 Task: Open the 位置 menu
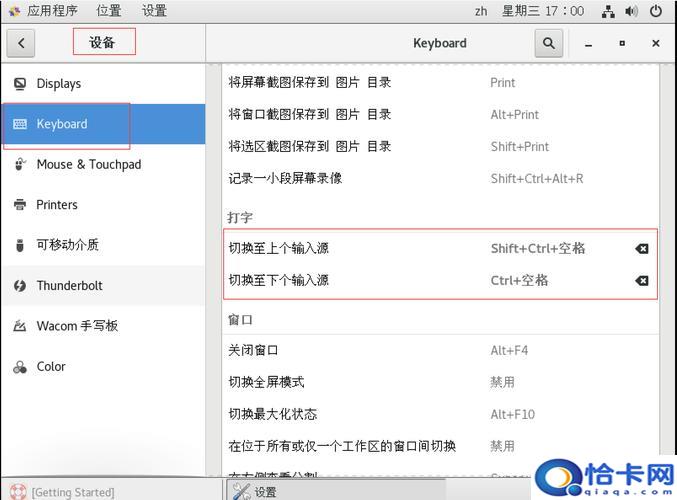point(109,11)
